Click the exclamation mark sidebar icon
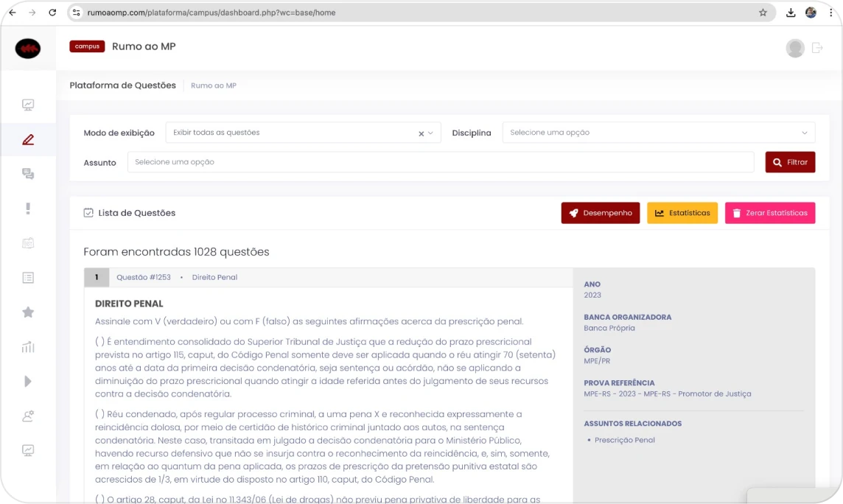This screenshot has height=504, width=843. tap(28, 209)
